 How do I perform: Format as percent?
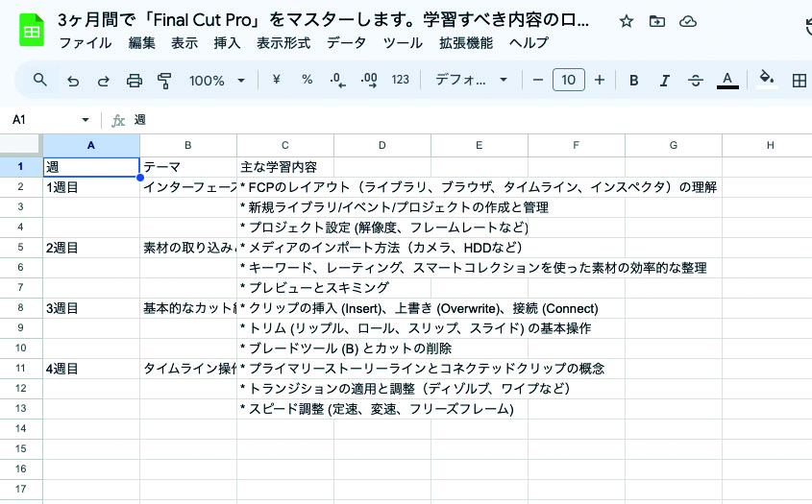click(x=308, y=80)
